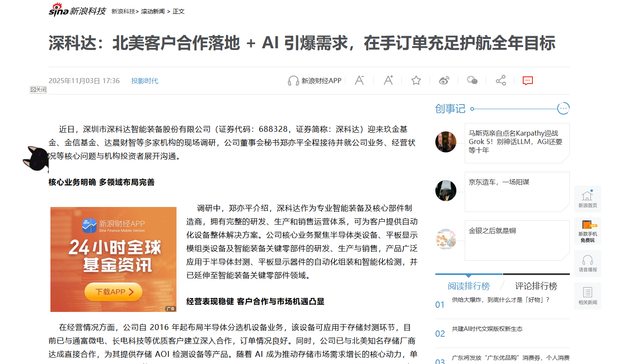
Task: Open ranked article 广东将发放广东优品购消费券
Action: point(511,358)
